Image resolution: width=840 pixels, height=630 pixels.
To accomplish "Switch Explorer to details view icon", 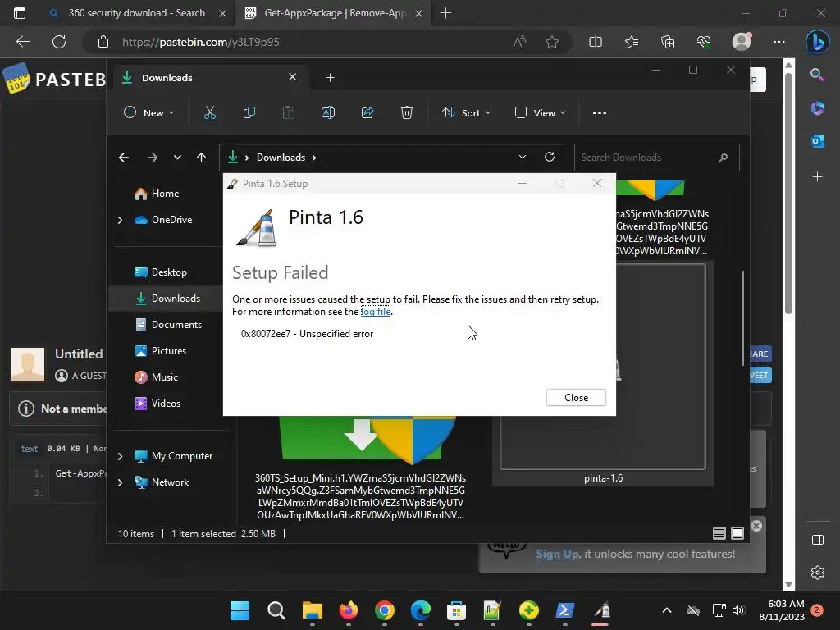I will (719, 533).
